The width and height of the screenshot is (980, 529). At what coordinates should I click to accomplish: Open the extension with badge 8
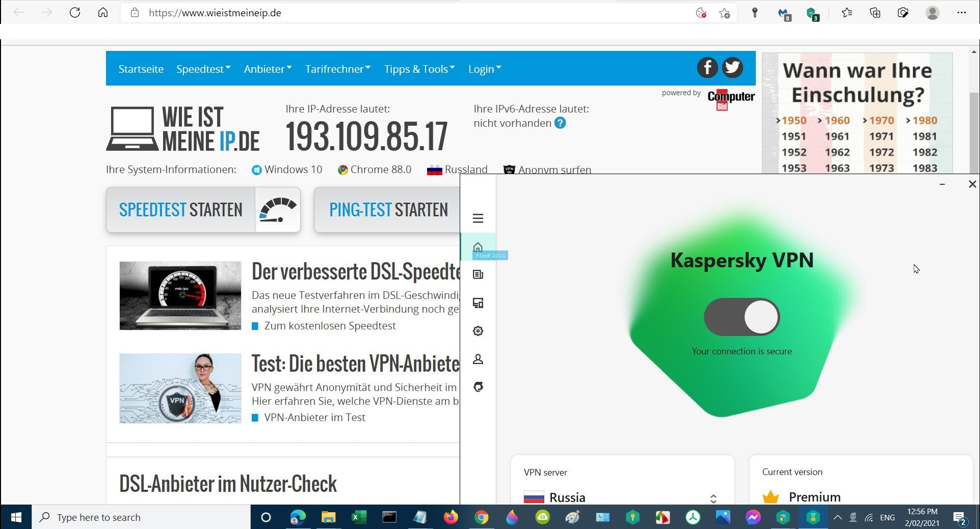[784, 14]
